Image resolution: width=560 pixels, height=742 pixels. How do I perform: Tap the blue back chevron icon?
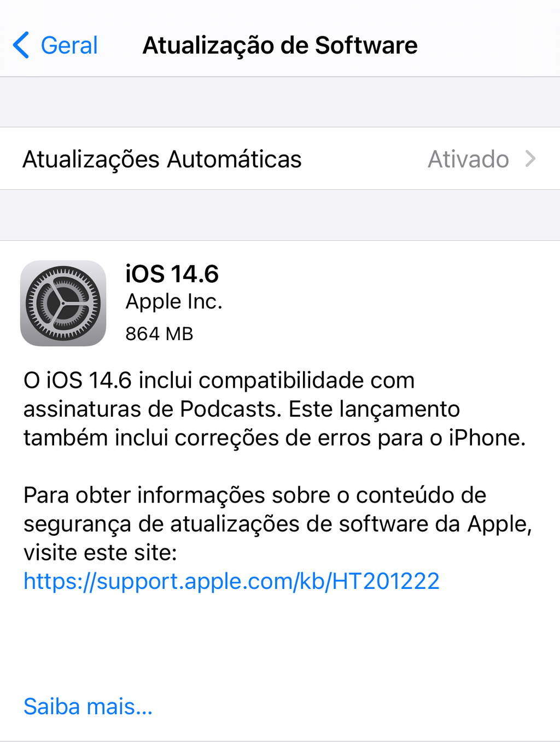pyautogui.click(x=21, y=45)
